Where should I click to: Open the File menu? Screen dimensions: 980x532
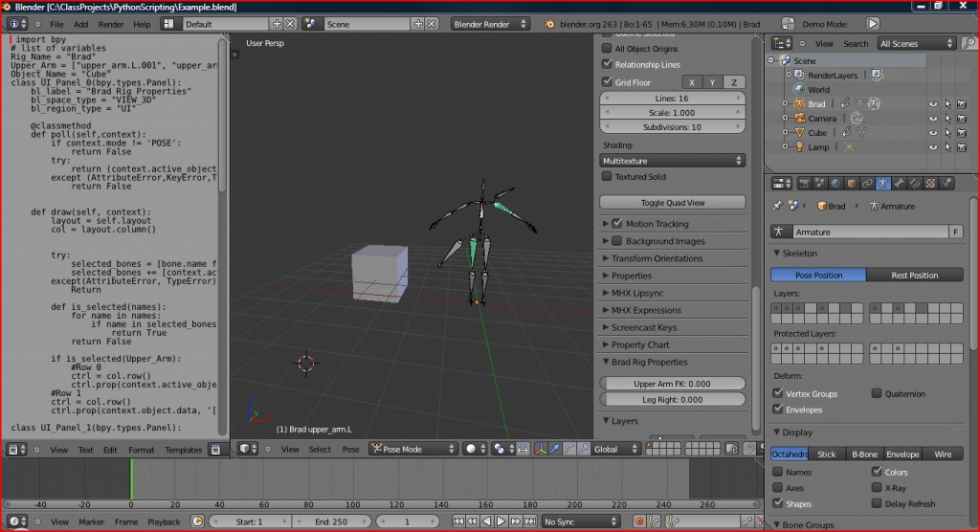click(56, 24)
